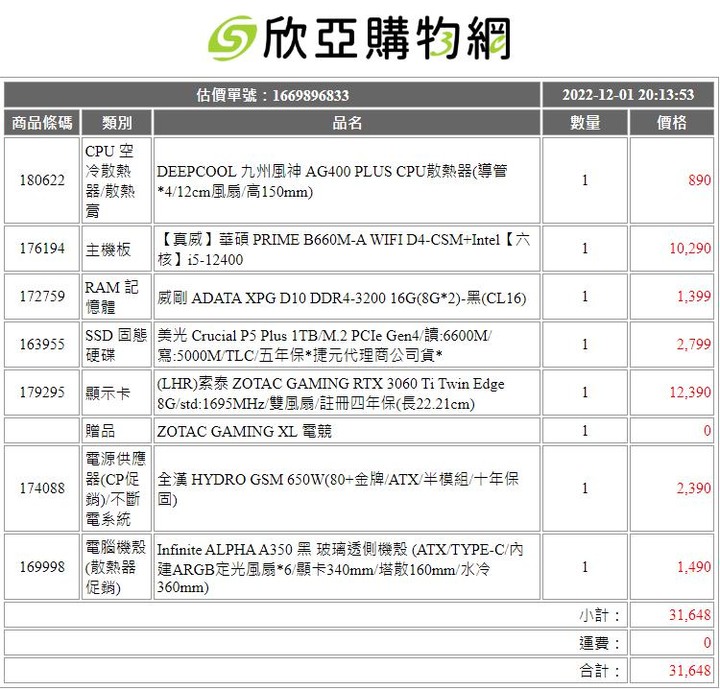Click the price 1,490
Viewport: 720px width, 690px height.
pyautogui.click(x=694, y=567)
